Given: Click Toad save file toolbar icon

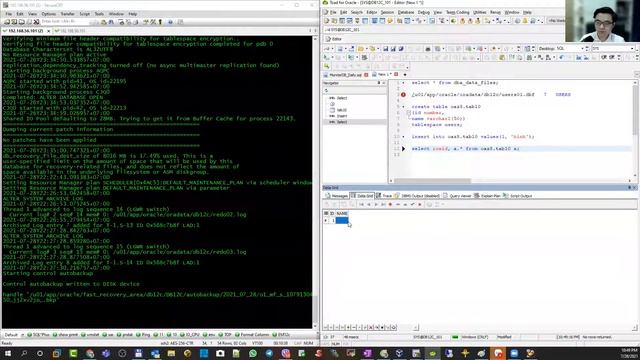Looking at the screenshot, I should click(385, 49).
